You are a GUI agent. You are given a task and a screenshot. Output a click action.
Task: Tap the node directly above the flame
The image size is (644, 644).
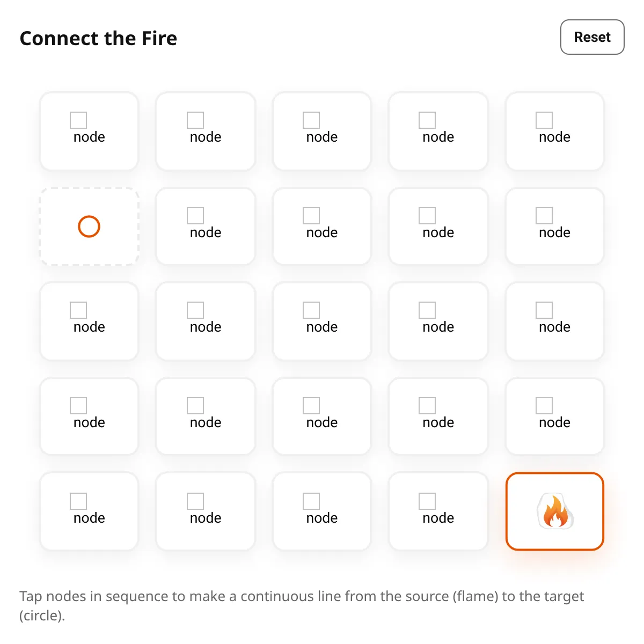(x=555, y=416)
